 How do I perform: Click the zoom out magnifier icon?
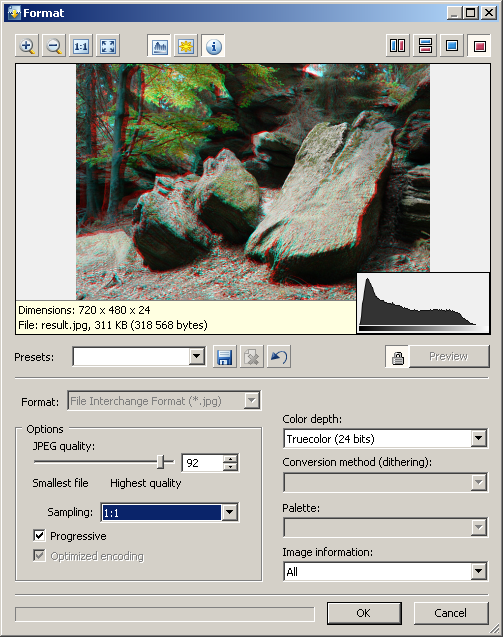[54, 46]
